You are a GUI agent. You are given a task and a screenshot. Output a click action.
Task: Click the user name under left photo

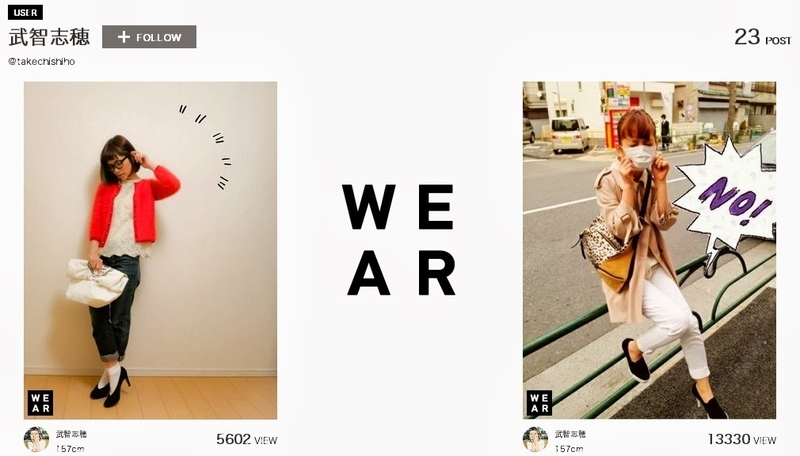click(71, 434)
